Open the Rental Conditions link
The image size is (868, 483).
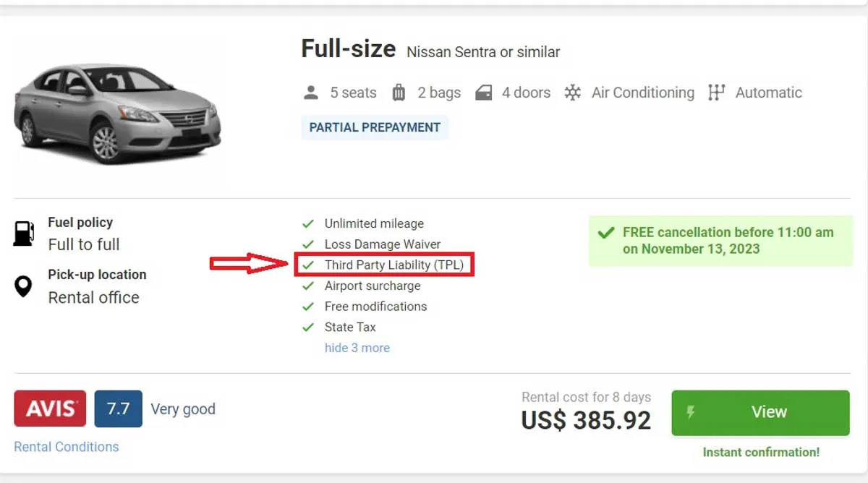67,447
